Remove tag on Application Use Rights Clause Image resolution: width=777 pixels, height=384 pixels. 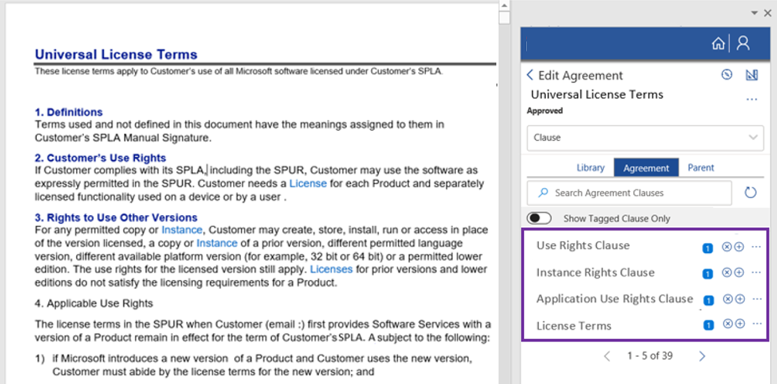[727, 299]
